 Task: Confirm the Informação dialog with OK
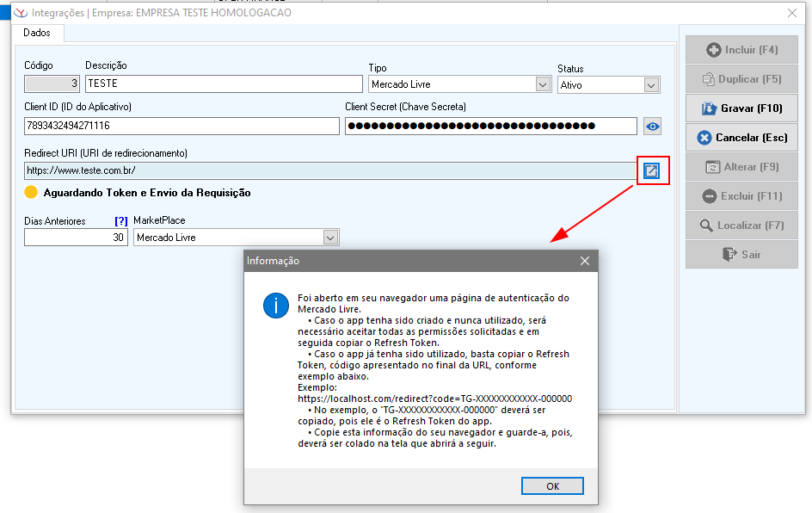(x=552, y=486)
